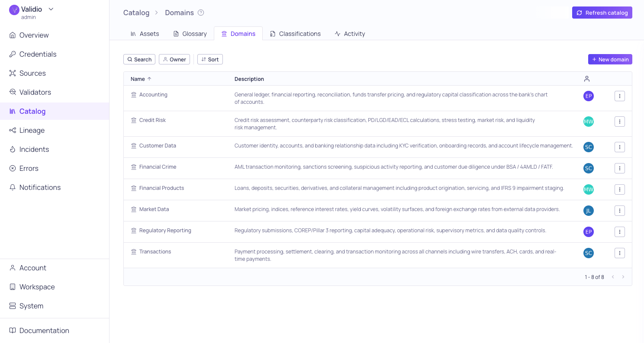Click the help icon beside Domains heading
This screenshot has width=644, height=343.
tap(201, 13)
